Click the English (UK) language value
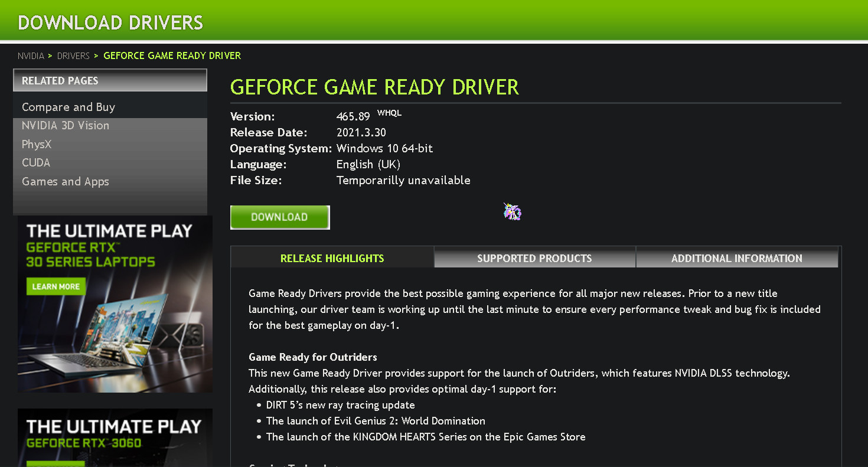 [368, 164]
